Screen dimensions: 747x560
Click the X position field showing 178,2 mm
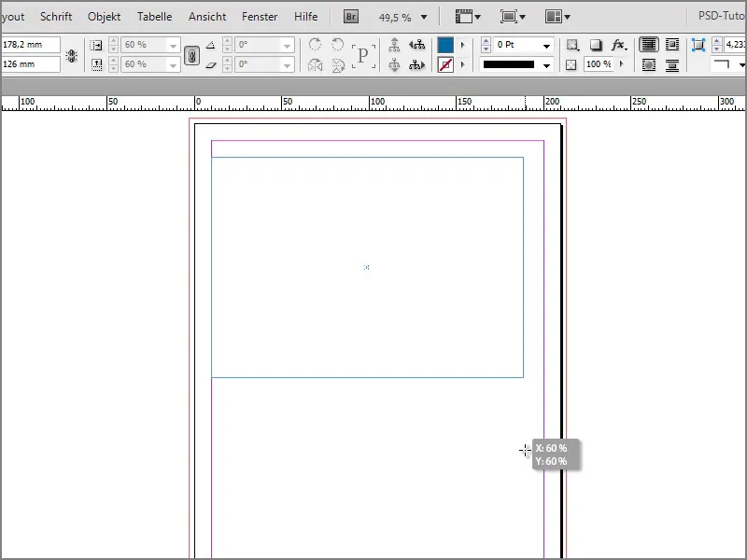click(28, 43)
